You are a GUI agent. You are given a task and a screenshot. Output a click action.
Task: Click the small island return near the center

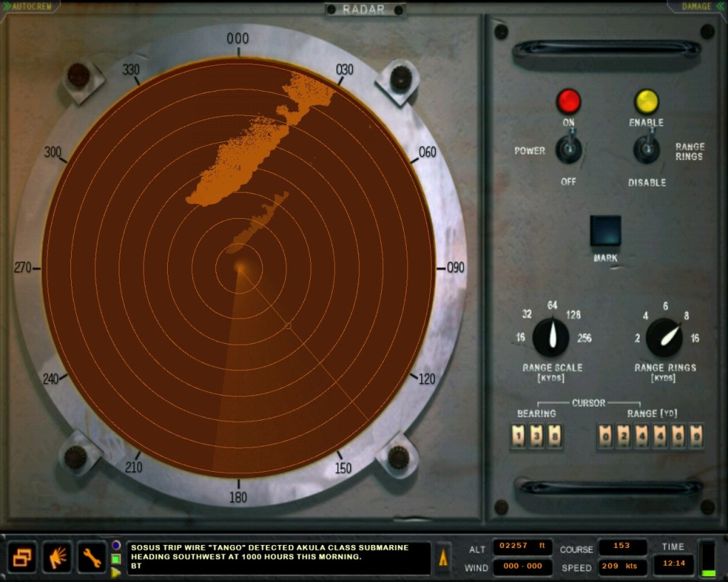tap(257, 222)
